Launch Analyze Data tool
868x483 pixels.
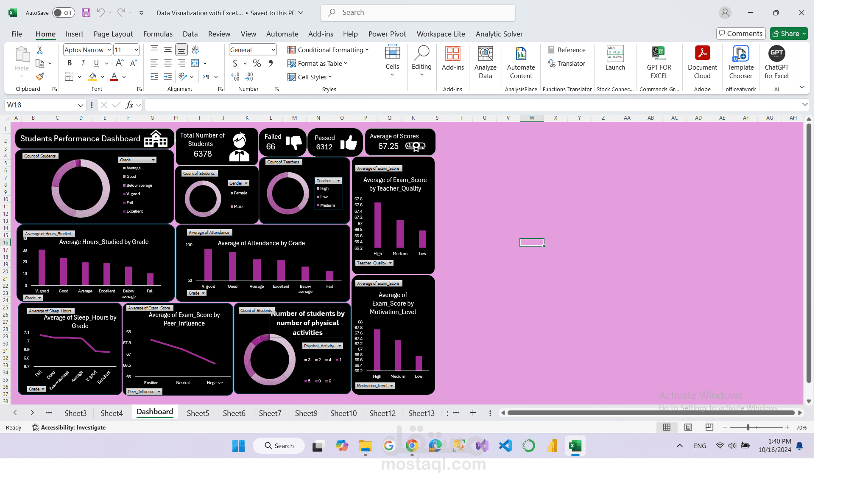[485, 62]
